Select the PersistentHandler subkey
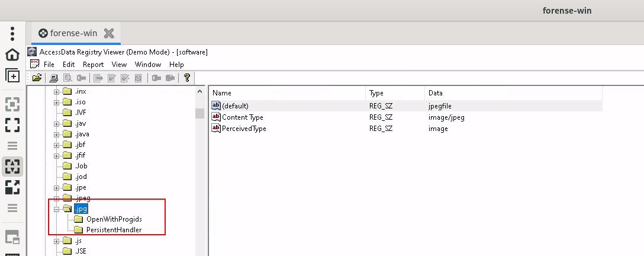 click(x=114, y=230)
